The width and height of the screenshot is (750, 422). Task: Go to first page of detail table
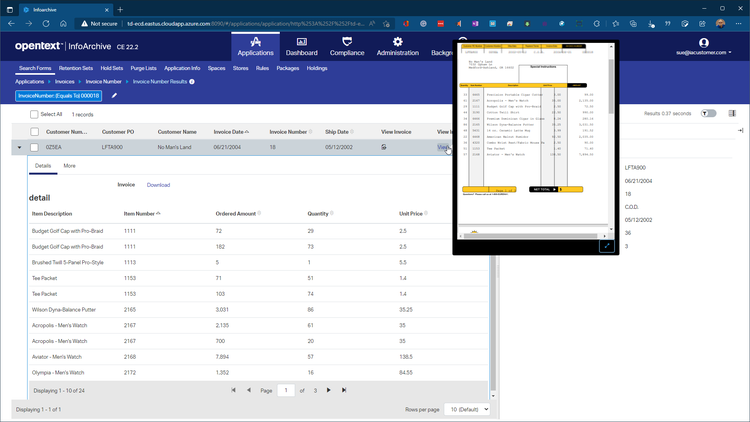tap(233, 390)
